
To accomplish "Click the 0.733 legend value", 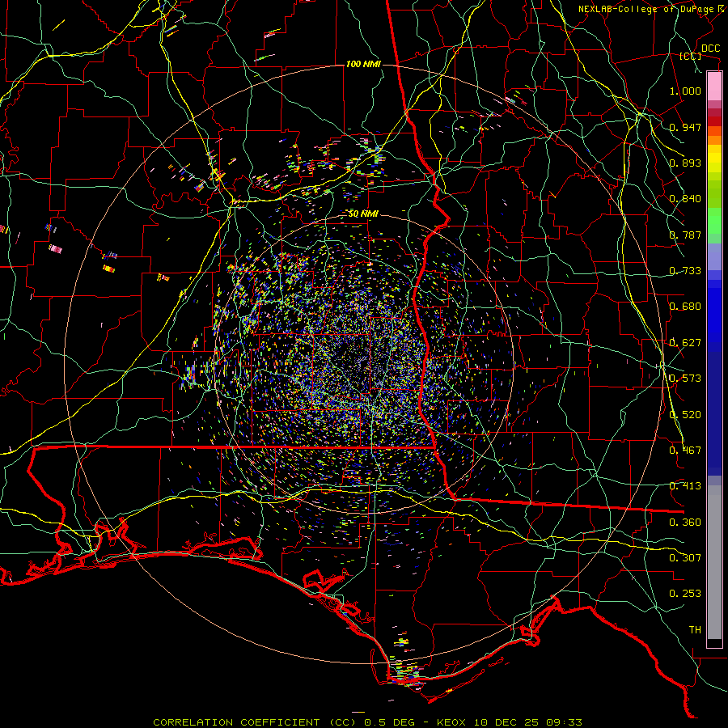I will [685, 271].
